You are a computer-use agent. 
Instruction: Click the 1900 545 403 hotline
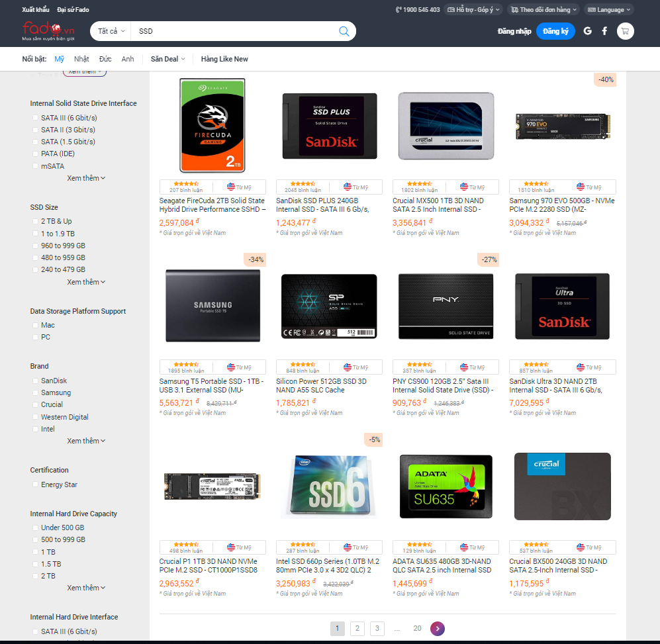coord(418,10)
